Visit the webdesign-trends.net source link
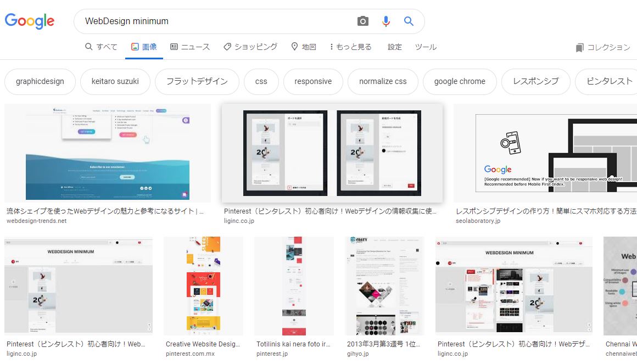Screen dimensions: 637x364 click(37, 221)
